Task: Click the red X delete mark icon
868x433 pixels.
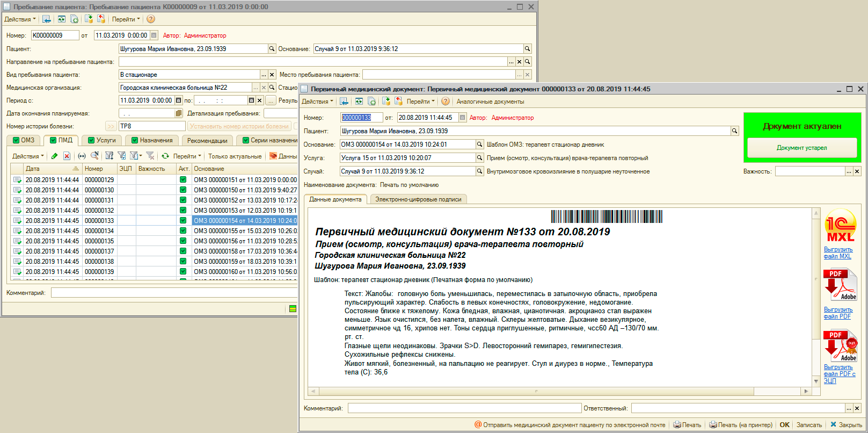Action: (67, 156)
